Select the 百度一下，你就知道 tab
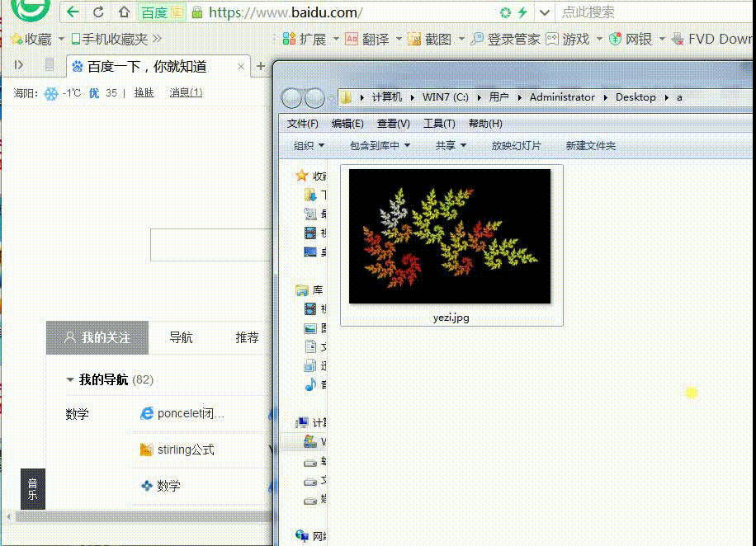 pyautogui.click(x=147, y=67)
